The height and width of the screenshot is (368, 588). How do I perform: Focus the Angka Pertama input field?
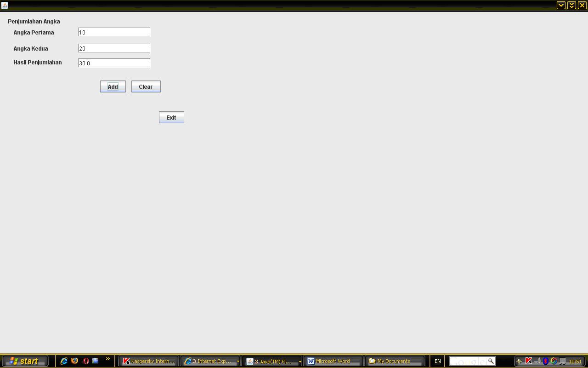coord(114,32)
